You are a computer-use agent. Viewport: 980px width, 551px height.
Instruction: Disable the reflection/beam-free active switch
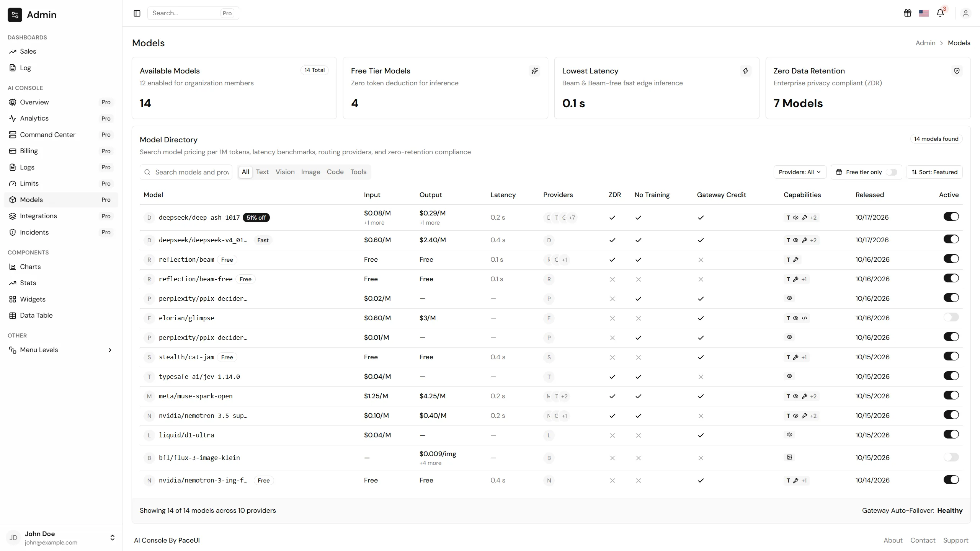point(951,278)
